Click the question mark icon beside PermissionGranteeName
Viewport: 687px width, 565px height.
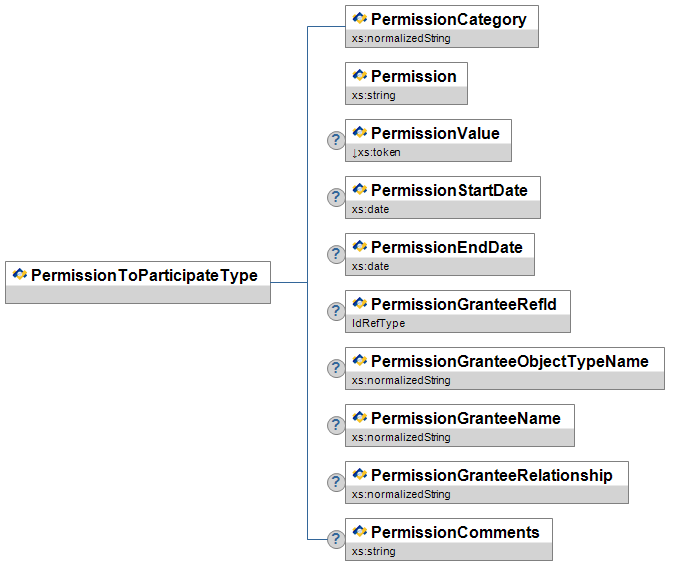pos(337,425)
